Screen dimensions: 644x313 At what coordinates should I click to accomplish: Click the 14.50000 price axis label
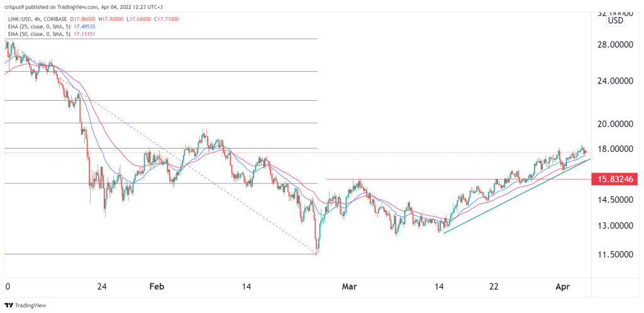pos(616,199)
